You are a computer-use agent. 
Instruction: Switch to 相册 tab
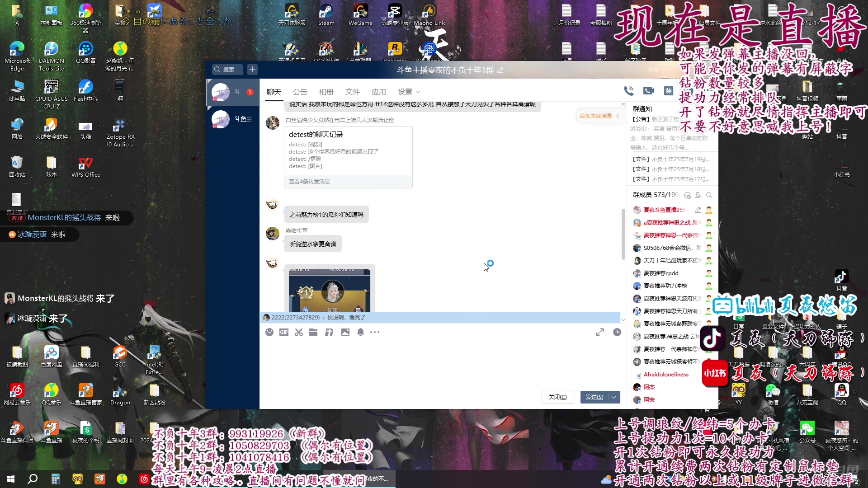(326, 92)
